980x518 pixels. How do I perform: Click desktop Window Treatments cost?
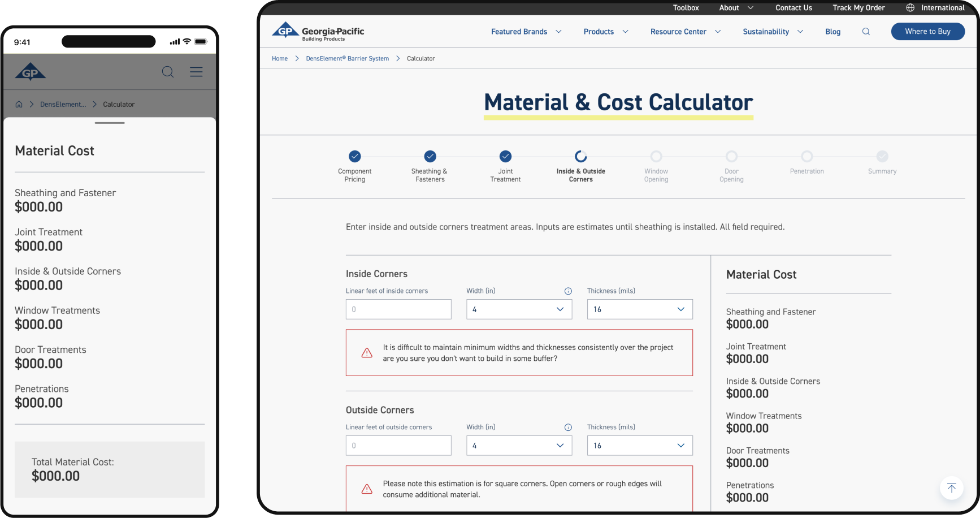(764, 422)
